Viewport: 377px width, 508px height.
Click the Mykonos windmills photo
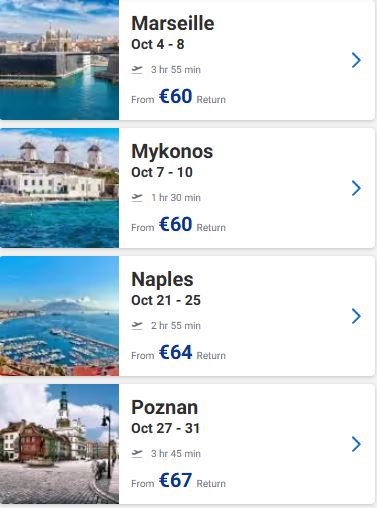[59, 188]
